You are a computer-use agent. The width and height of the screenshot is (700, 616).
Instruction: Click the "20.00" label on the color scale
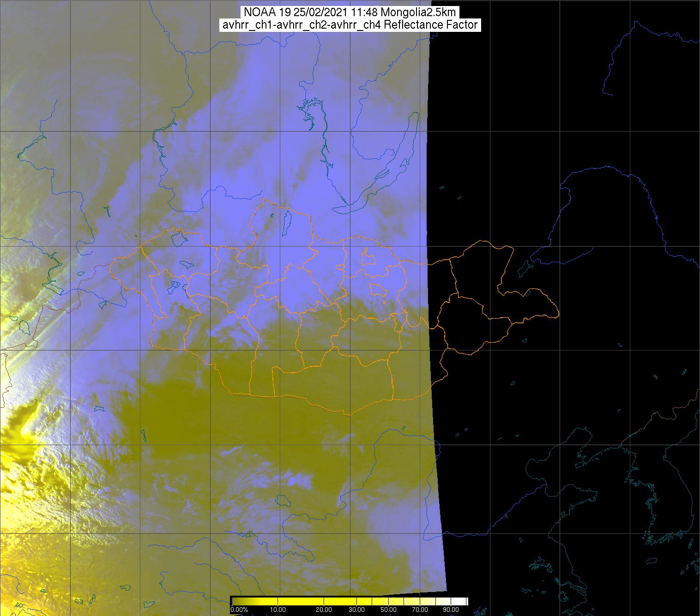point(324,610)
